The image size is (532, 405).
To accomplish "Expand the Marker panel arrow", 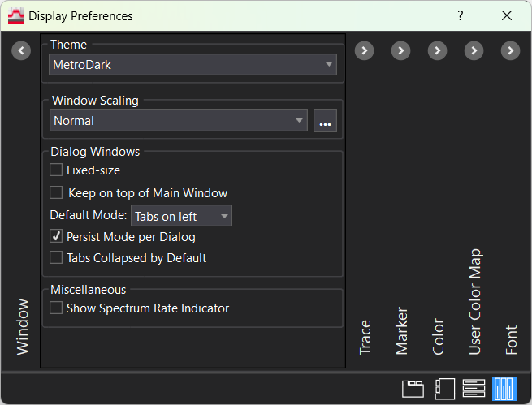I will [400, 51].
